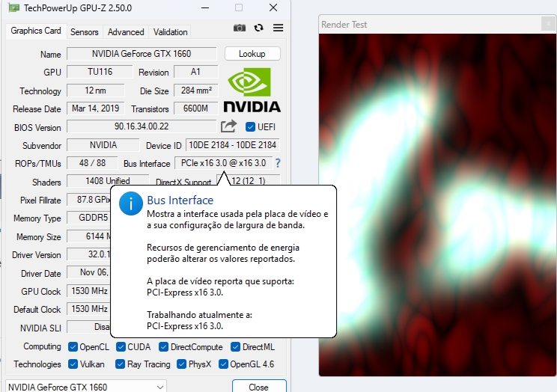Click the GPU Clock field 1530 MHz

point(89,291)
